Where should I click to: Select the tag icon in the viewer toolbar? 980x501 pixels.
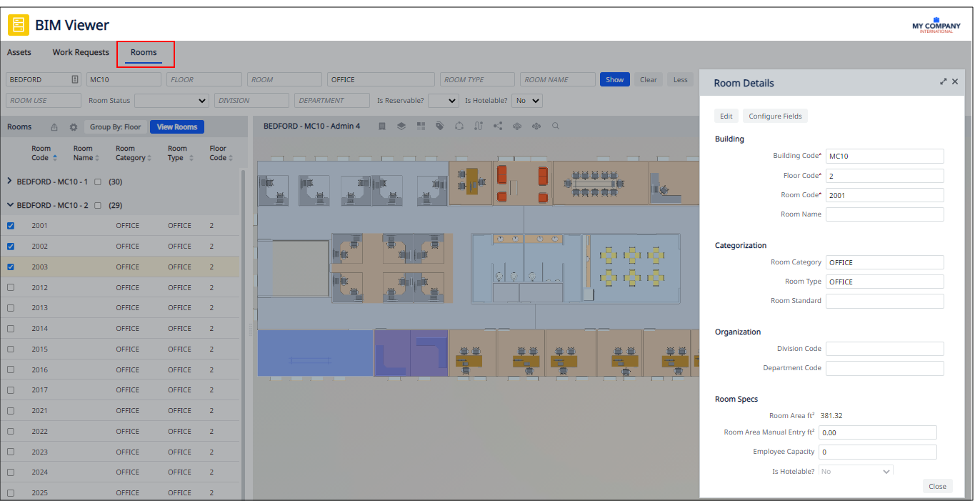coord(440,126)
